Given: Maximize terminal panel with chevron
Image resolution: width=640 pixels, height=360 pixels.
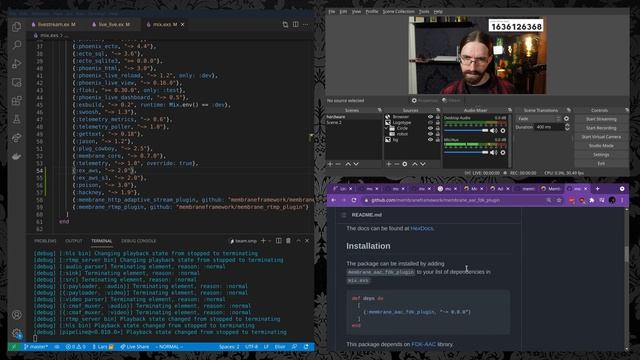Looking at the screenshot, I should pyautogui.click(x=298, y=241).
